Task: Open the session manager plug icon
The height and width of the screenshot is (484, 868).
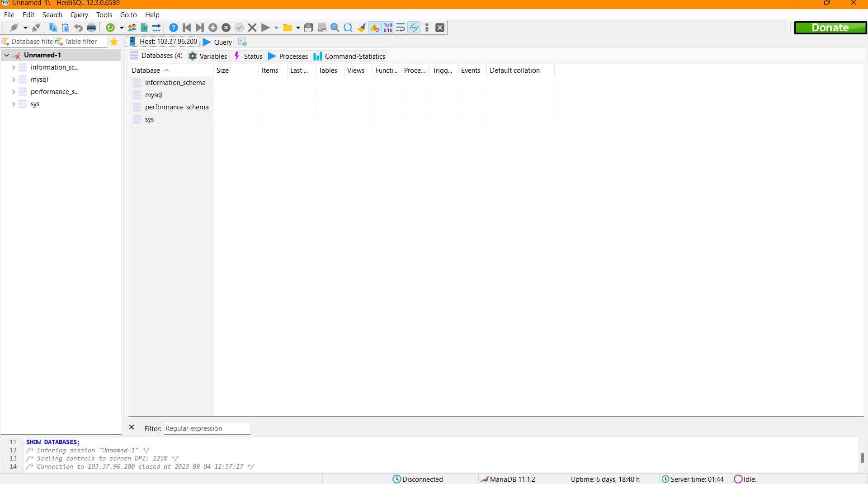Action: [x=14, y=28]
